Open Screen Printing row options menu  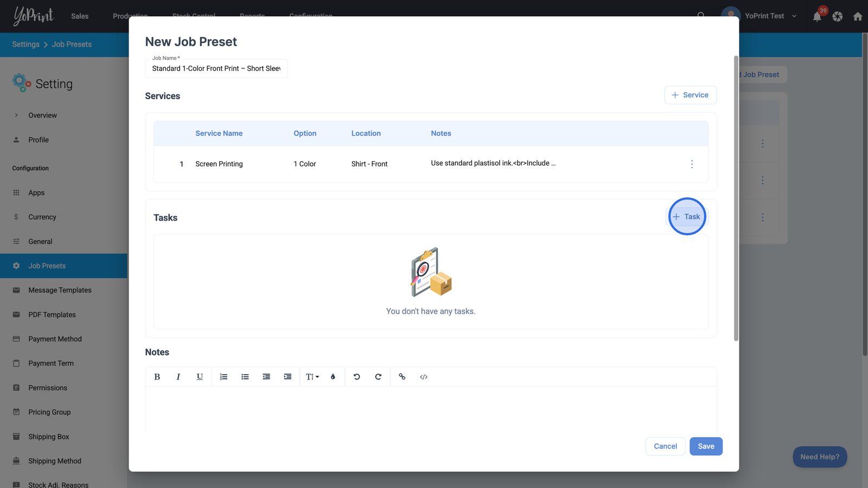(x=692, y=164)
